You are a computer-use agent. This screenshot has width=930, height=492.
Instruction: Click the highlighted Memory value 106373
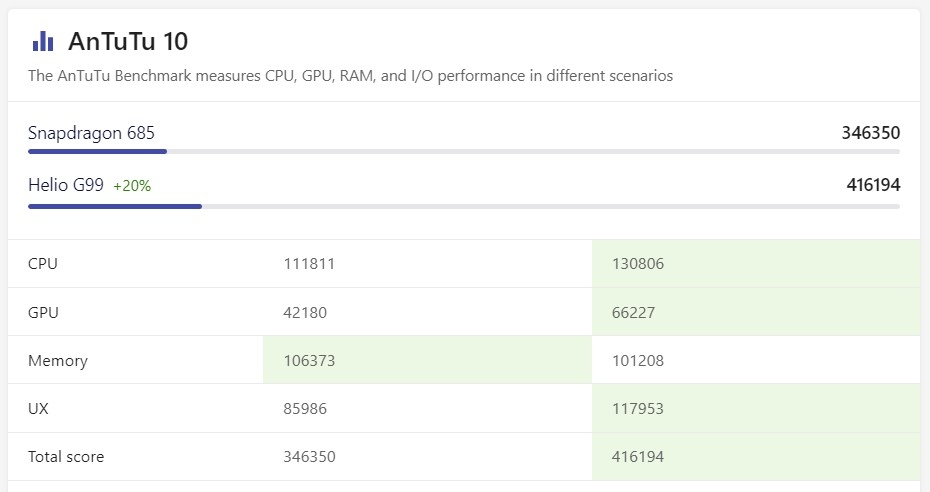pos(309,360)
